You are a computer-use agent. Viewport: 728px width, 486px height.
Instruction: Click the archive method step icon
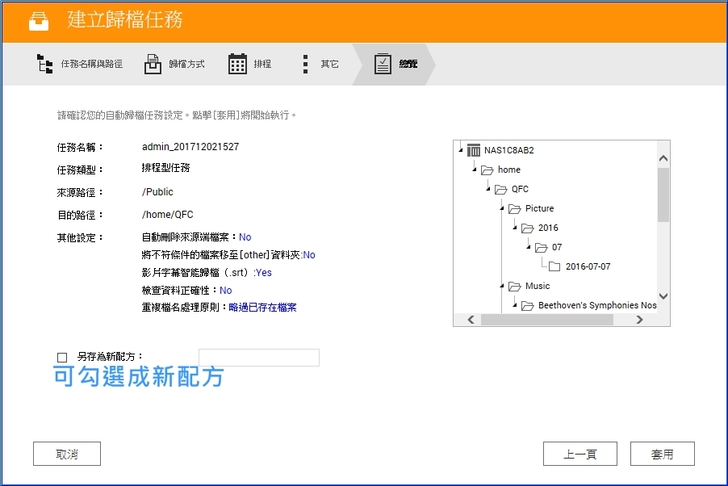point(152,64)
